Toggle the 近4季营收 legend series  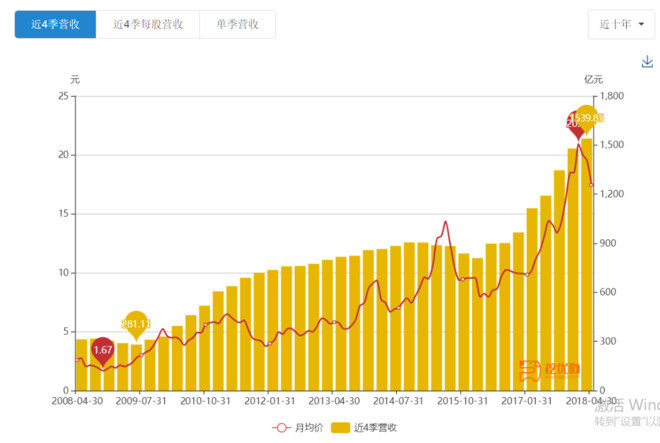pyautogui.click(x=364, y=428)
